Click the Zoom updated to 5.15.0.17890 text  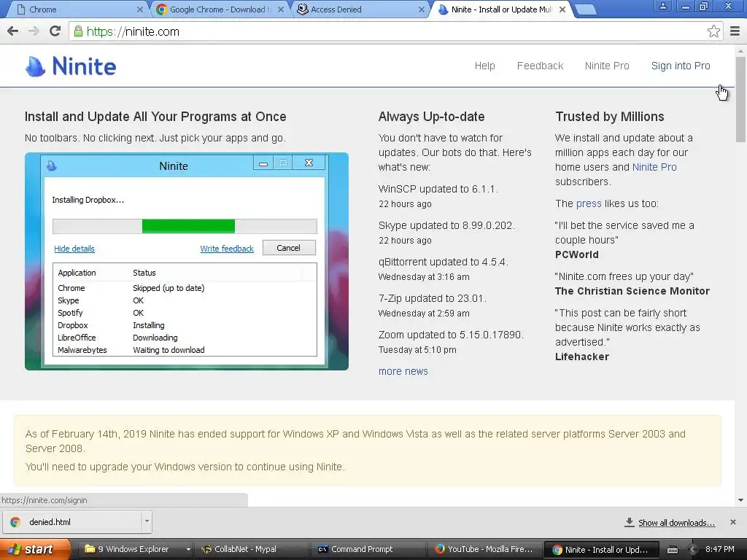pos(451,335)
